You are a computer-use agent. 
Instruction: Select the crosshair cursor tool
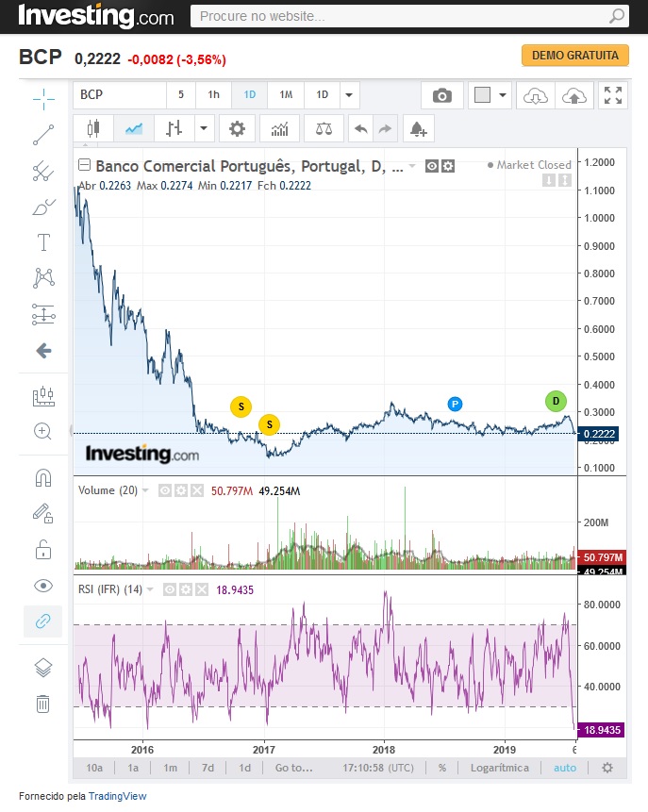click(x=43, y=99)
